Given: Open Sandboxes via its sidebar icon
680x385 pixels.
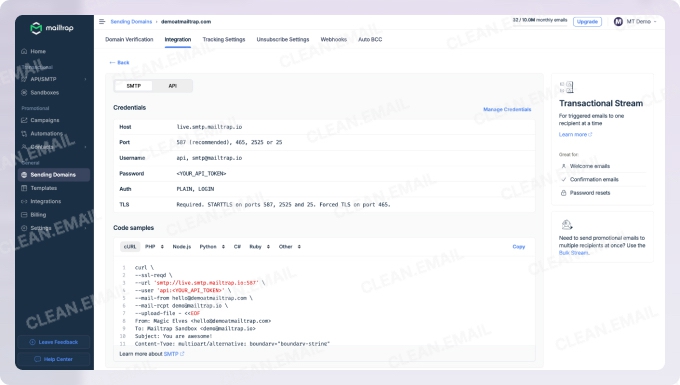Looking at the screenshot, I should click(24, 92).
